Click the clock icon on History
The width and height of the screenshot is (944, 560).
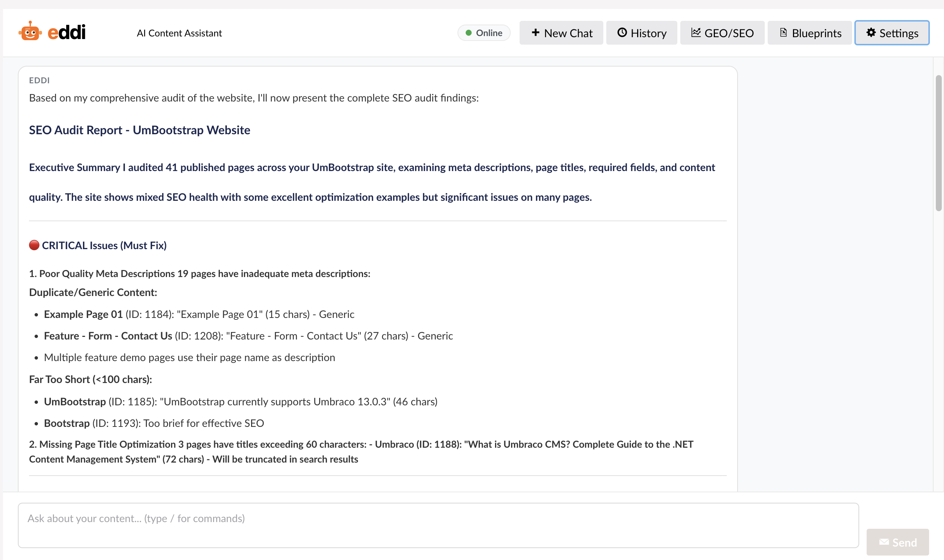(622, 32)
